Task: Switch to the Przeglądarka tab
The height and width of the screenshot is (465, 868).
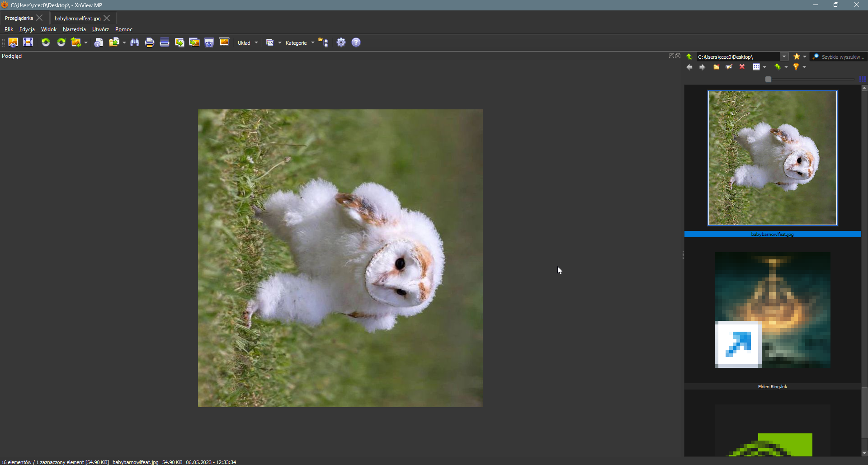Action: tap(19, 18)
